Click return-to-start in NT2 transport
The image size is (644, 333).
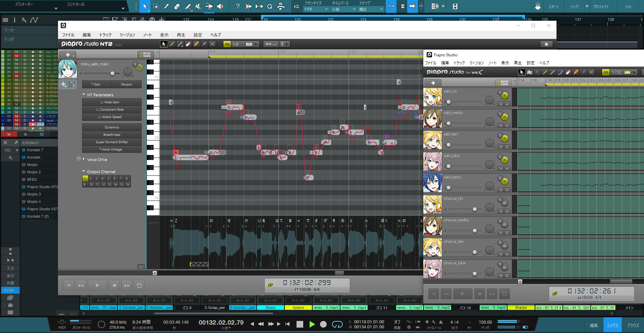pyautogui.click(x=68, y=285)
